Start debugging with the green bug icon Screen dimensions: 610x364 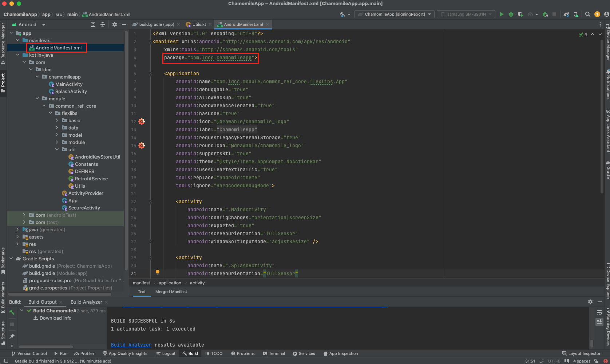(x=511, y=14)
